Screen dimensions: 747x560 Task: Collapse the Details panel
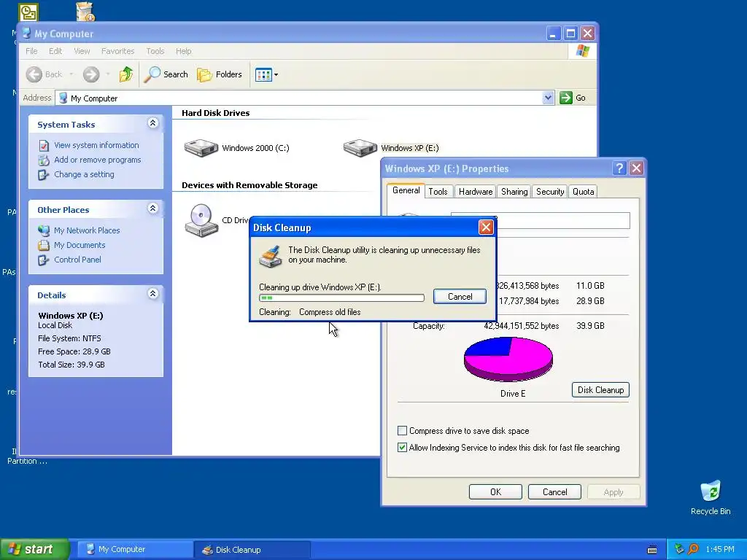(x=152, y=294)
